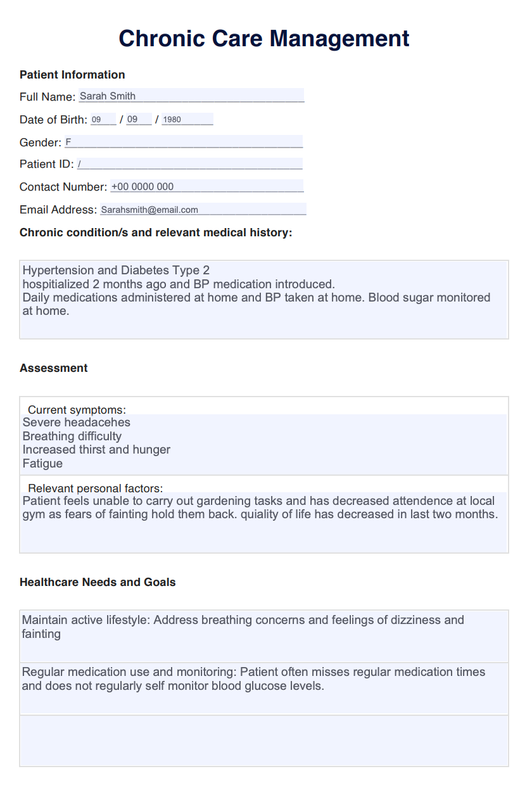Click the Assessment section heading

point(54,368)
